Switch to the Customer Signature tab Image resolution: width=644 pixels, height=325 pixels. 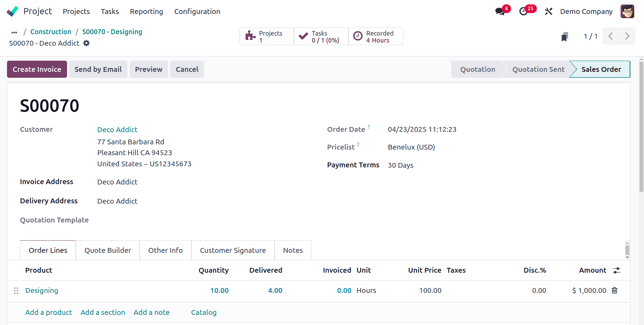click(233, 250)
